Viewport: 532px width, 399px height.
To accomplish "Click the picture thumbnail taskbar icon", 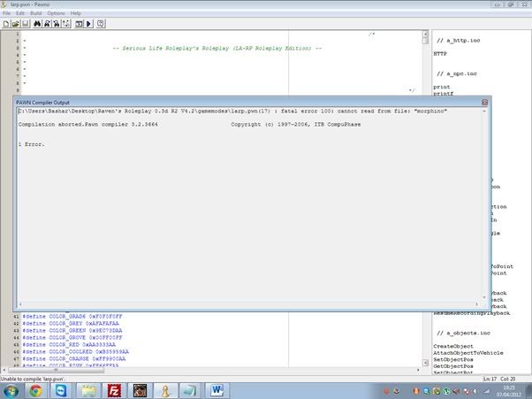I will [x=140, y=391].
